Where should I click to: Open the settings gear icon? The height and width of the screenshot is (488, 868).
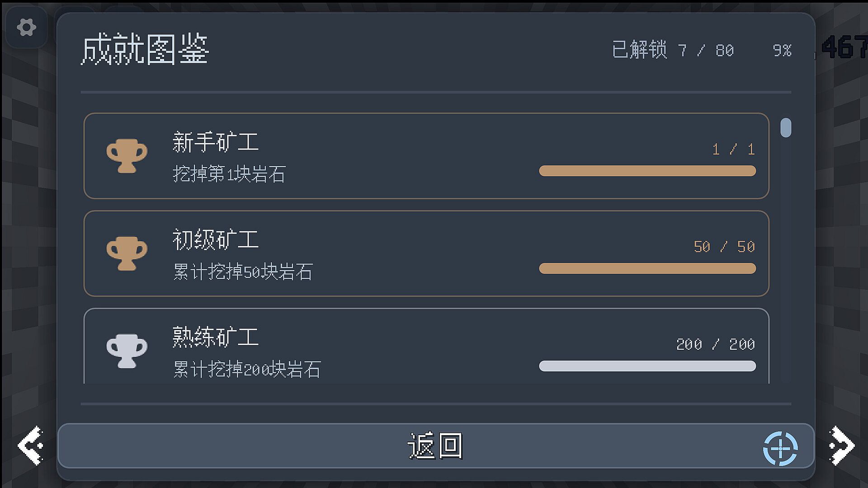26,27
